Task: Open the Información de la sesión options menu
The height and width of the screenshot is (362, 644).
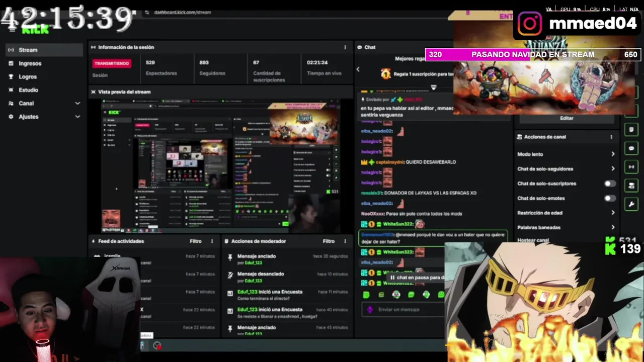Action: tap(345, 47)
